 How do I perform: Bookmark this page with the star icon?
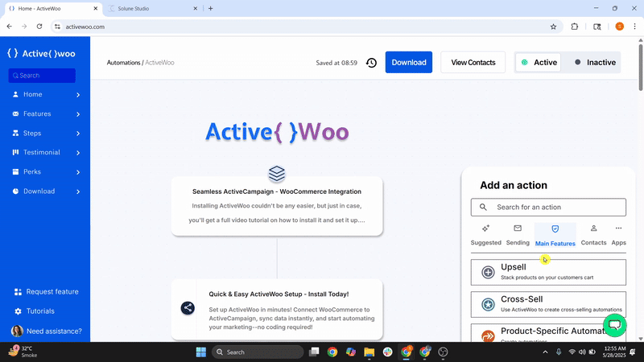553,27
